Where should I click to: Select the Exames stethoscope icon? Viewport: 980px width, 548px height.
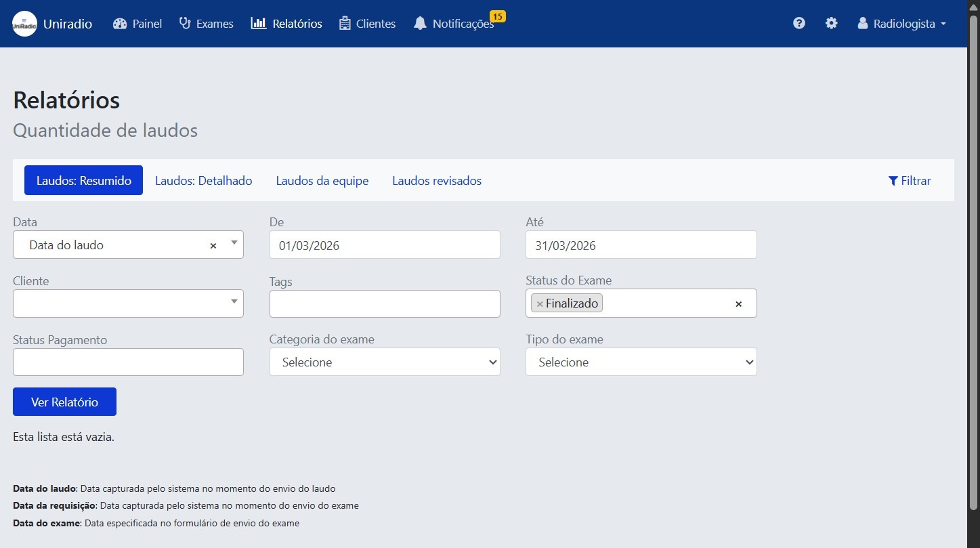click(x=184, y=23)
